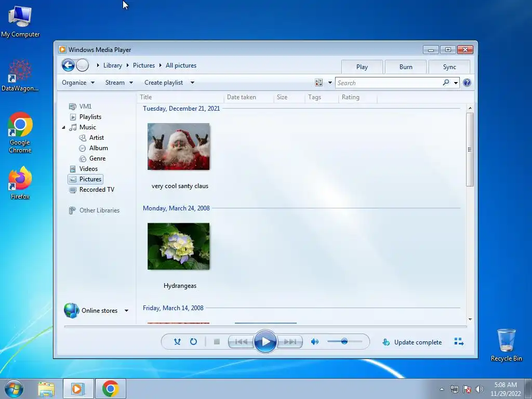The width and height of the screenshot is (532, 399).
Task: Expand the breadcrumb arrow before Pictures
Action: click(128, 65)
